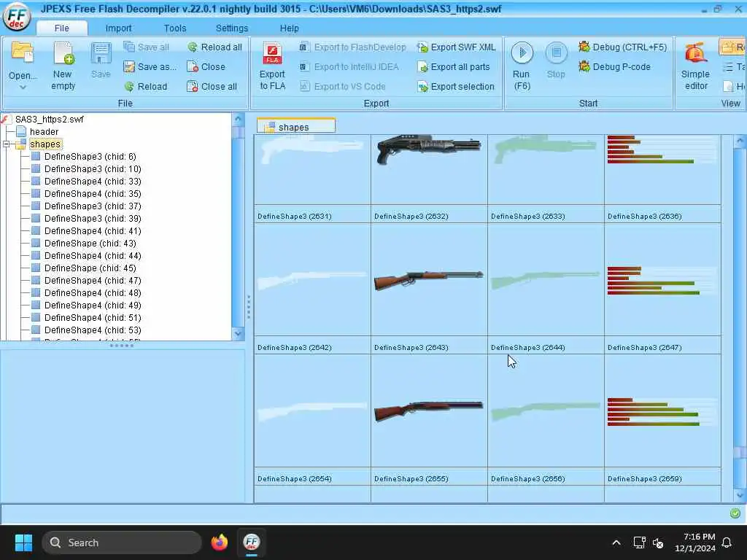Click the Open folder icon
This screenshot has height=560, width=747.
(x=23, y=52)
